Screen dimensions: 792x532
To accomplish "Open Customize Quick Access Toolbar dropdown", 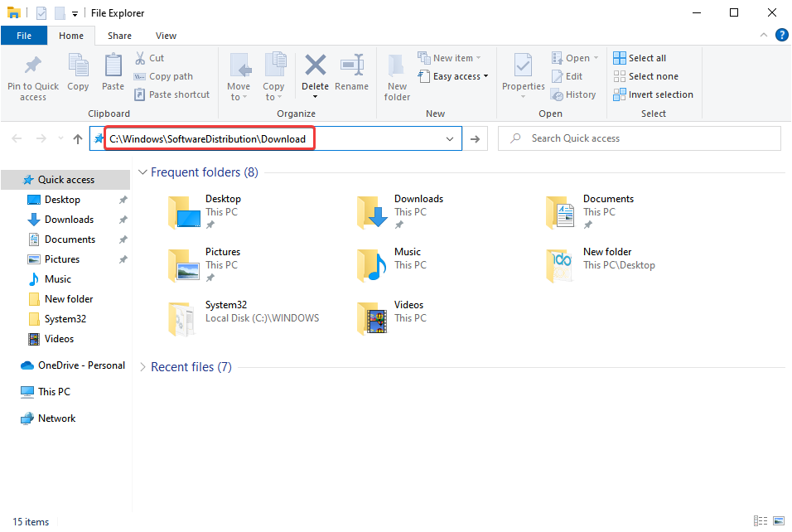I will [75, 13].
